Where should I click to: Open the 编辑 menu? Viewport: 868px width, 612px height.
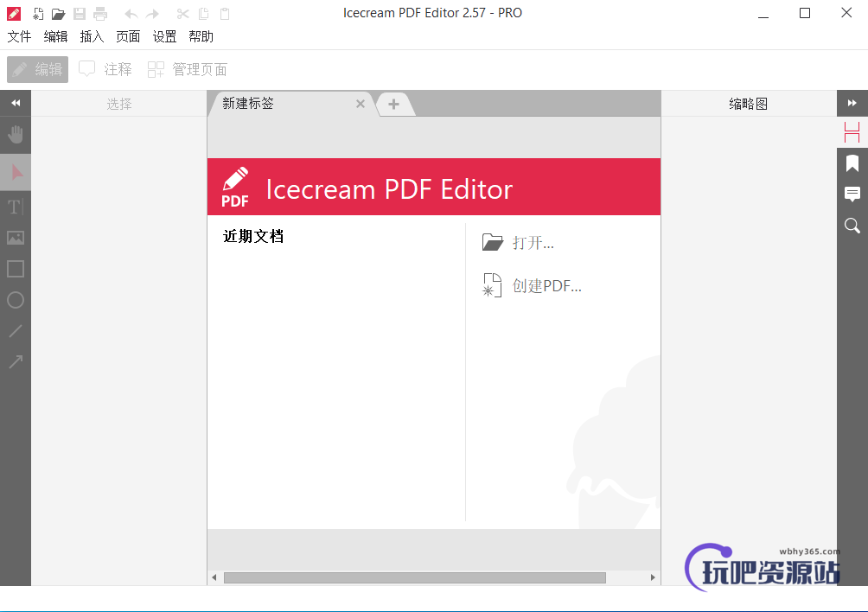55,36
